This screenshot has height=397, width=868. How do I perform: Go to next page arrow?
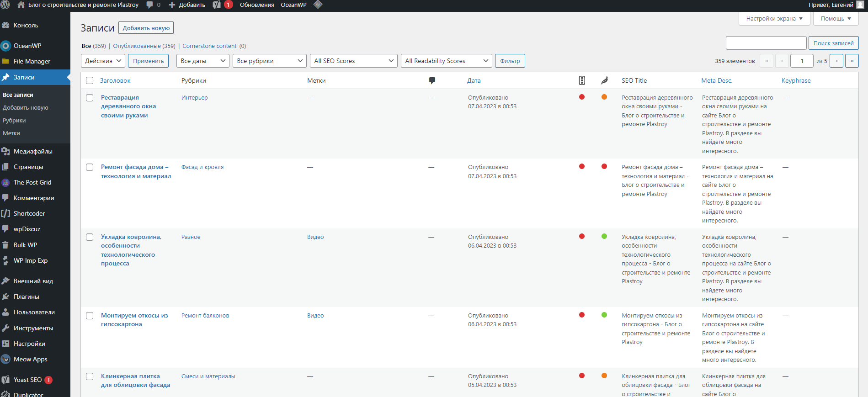[836, 61]
